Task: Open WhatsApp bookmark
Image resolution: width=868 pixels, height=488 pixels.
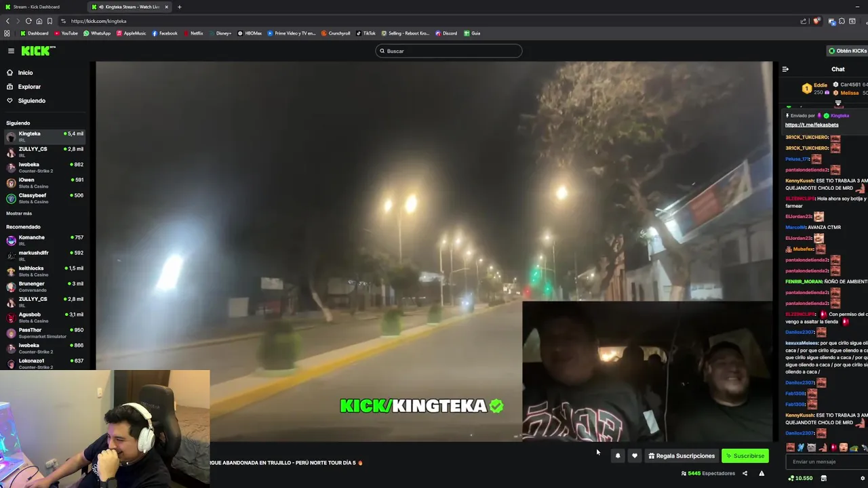Action: [x=97, y=33]
